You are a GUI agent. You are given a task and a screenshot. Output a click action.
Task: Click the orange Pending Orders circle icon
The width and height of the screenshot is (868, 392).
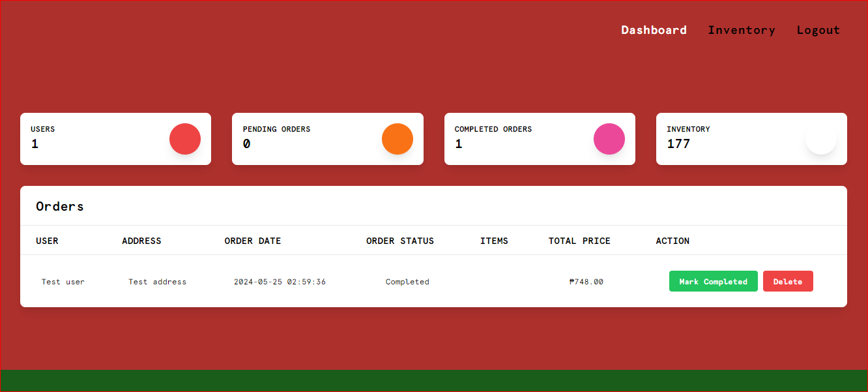click(398, 138)
